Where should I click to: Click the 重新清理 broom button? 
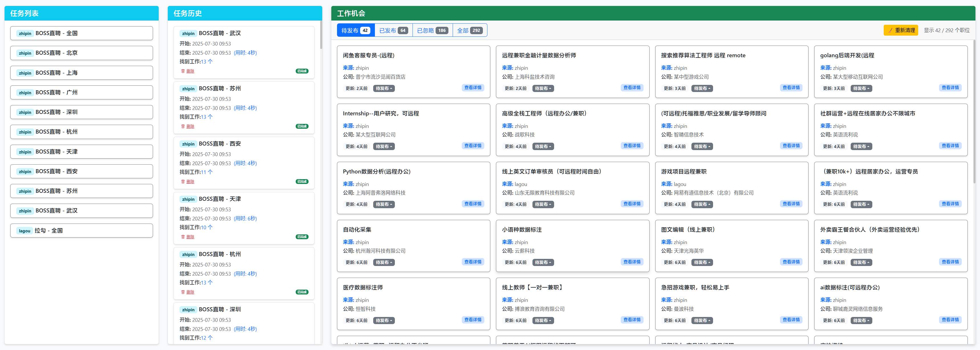(x=901, y=30)
